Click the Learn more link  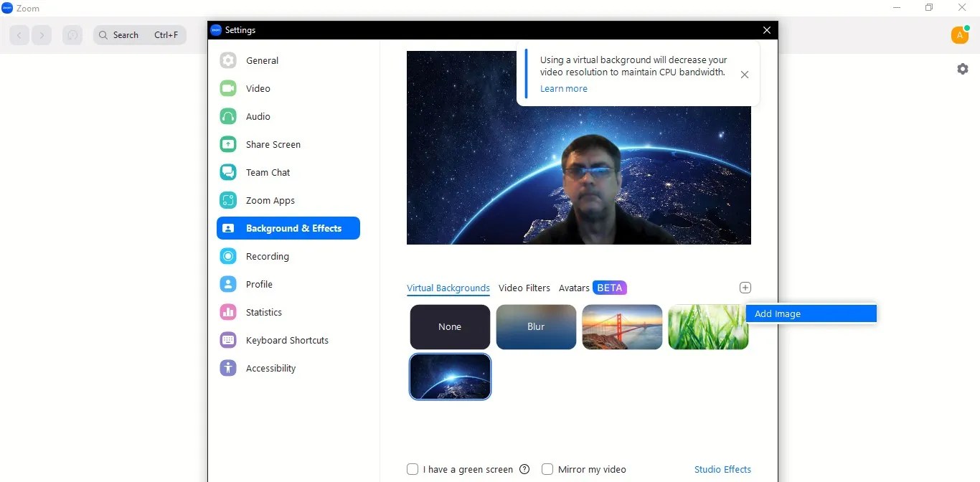pyautogui.click(x=564, y=88)
